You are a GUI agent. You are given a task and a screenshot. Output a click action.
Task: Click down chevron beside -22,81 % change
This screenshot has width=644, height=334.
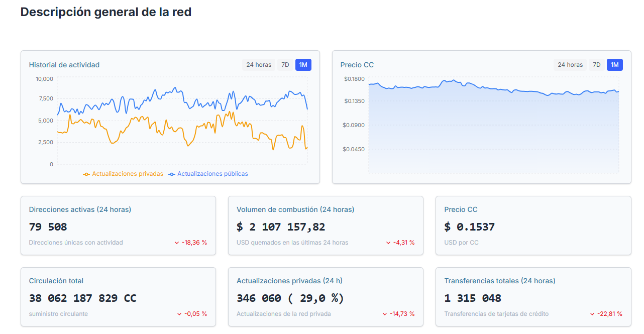coord(592,314)
